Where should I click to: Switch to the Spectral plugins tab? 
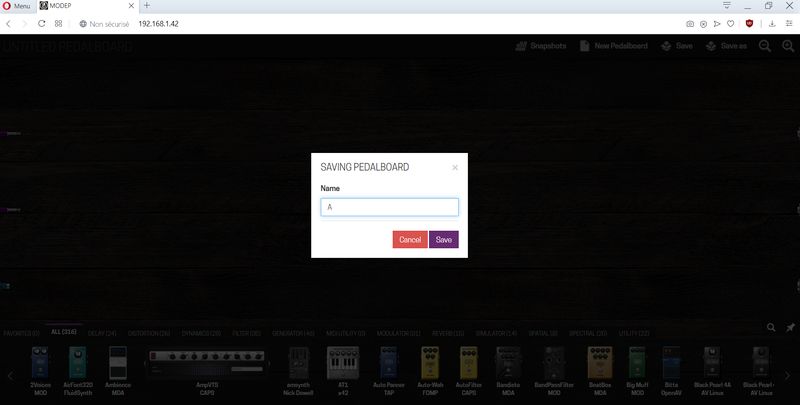(x=588, y=333)
